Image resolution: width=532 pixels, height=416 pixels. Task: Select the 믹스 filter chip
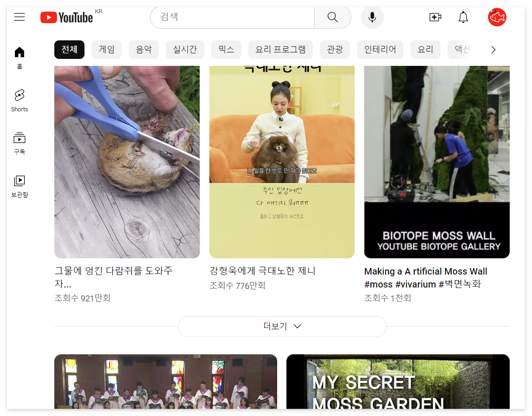(226, 50)
